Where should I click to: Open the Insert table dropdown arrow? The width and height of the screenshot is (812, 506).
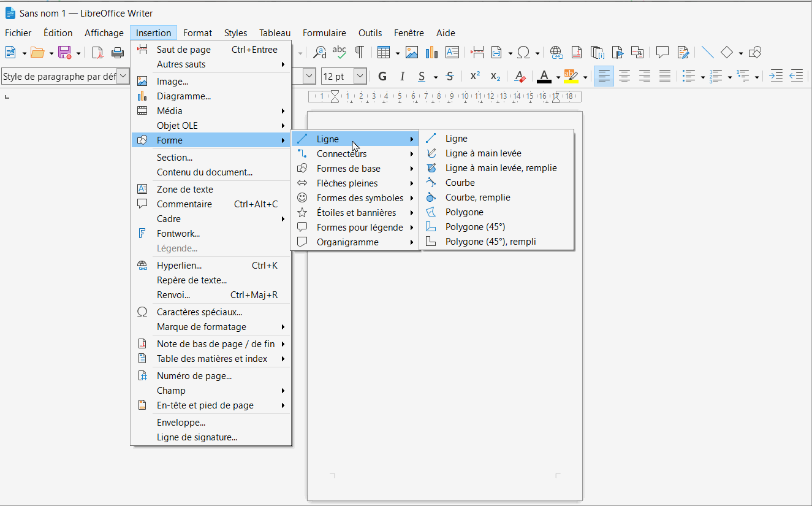[398, 53]
